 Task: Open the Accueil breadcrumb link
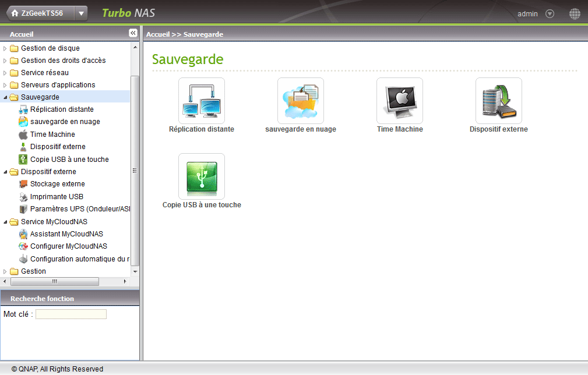pyautogui.click(x=158, y=34)
